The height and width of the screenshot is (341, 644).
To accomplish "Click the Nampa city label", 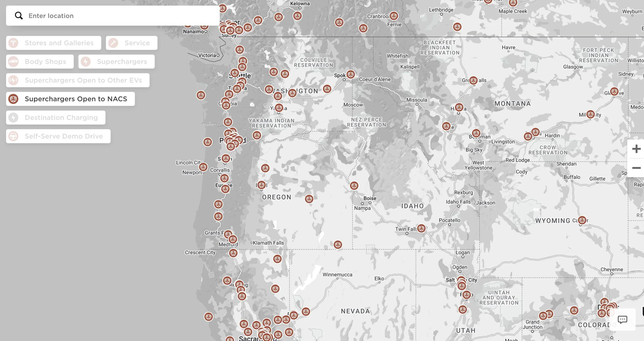I will pos(362,208).
